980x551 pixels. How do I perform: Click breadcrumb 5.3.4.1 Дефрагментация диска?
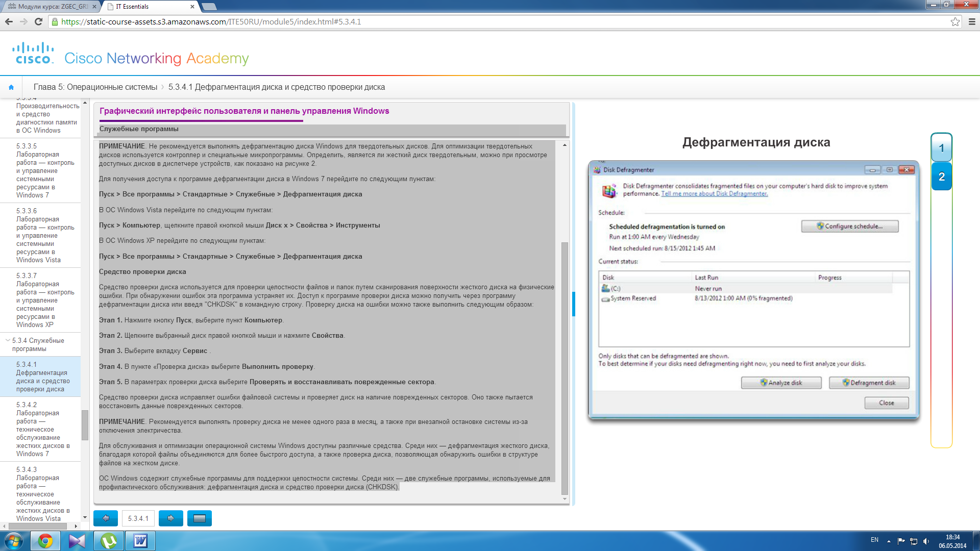(277, 87)
